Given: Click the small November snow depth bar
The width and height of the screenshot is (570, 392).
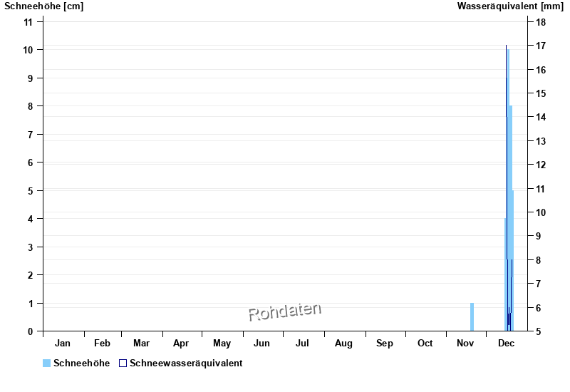Looking at the screenshot, I should coord(472,317).
